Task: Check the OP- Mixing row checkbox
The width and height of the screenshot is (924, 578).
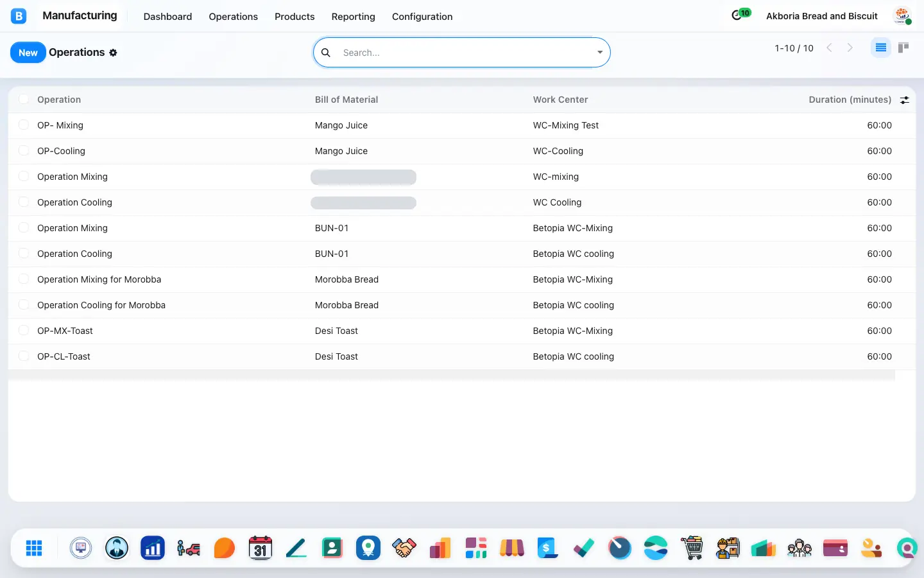Action: (24, 125)
